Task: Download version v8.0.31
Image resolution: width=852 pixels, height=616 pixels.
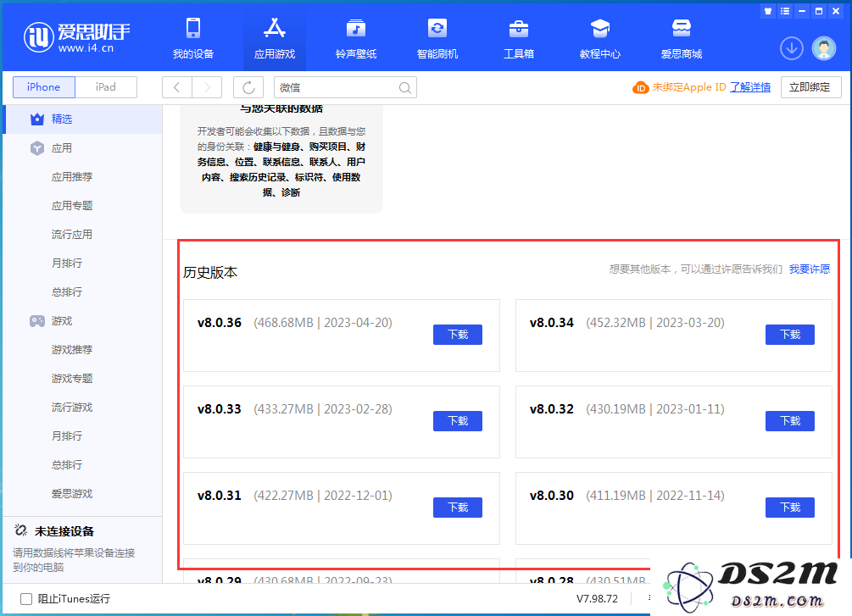Action: click(458, 508)
